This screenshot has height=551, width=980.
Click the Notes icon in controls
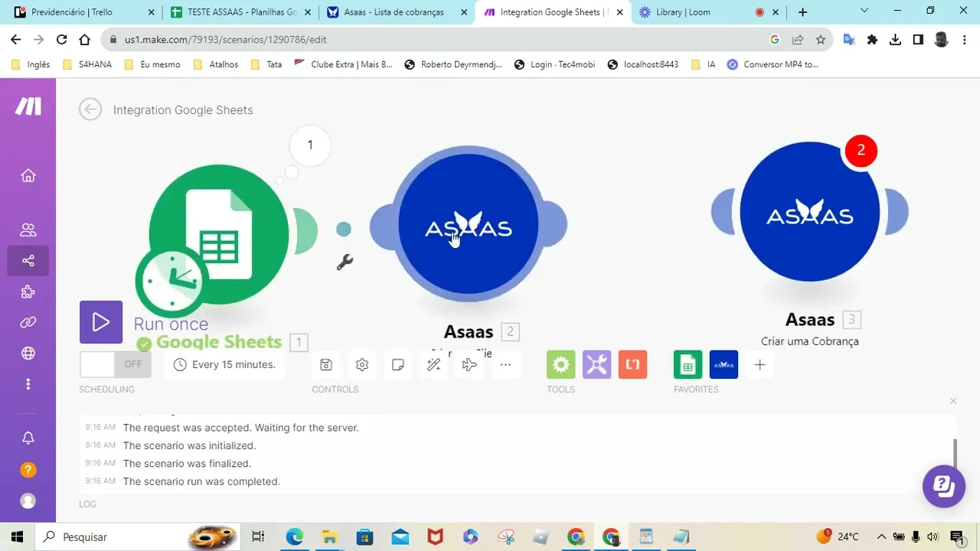(x=398, y=364)
